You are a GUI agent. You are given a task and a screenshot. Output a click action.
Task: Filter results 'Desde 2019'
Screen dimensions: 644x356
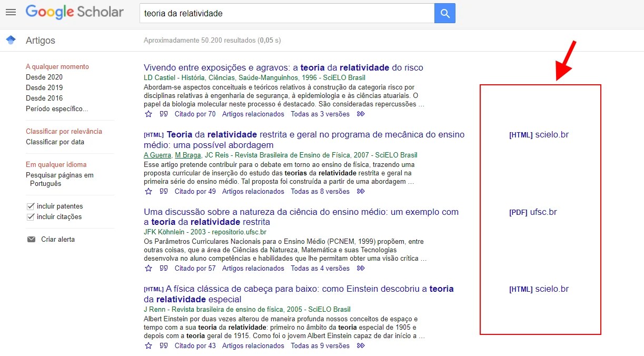pyautogui.click(x=44, y=87)
